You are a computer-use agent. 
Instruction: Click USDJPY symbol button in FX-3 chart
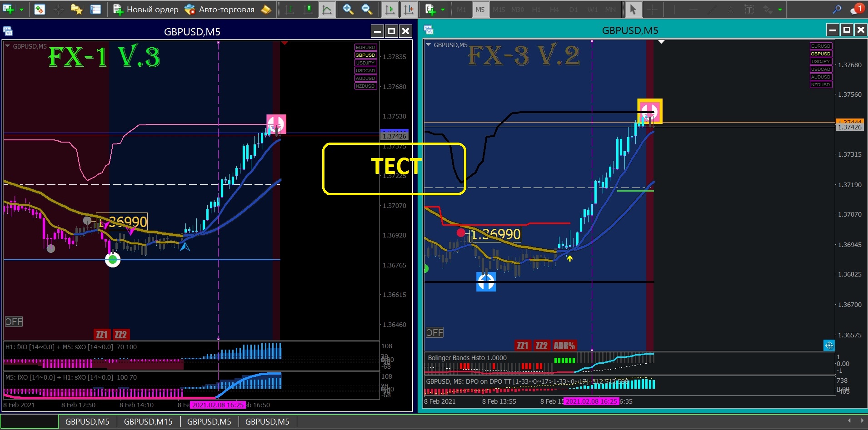(x=821, y=61)
